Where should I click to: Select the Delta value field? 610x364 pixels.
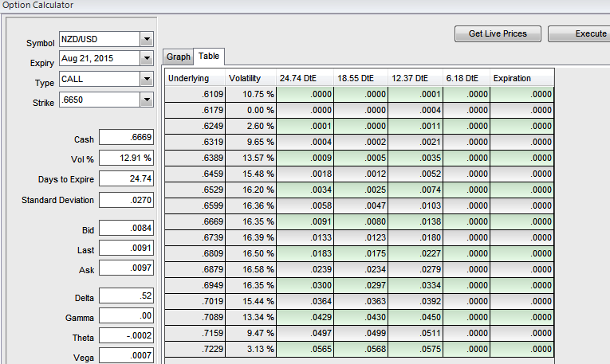[127, 297]
